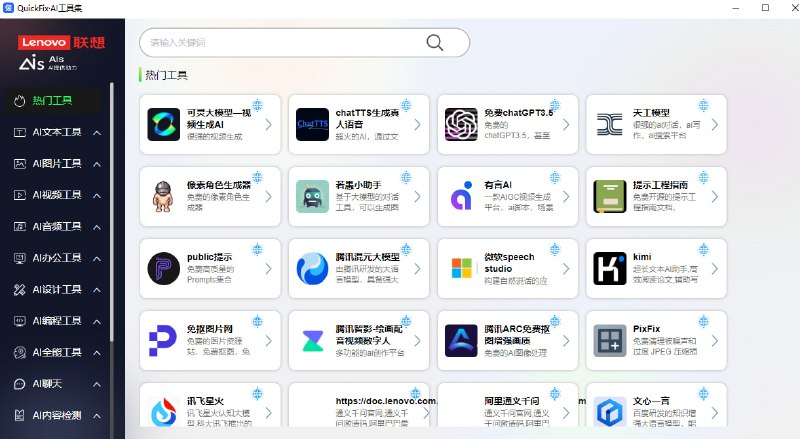Open the 可灵大模型 app icon
The width and height of the screenshot is (800, 439).
[163, 125]
